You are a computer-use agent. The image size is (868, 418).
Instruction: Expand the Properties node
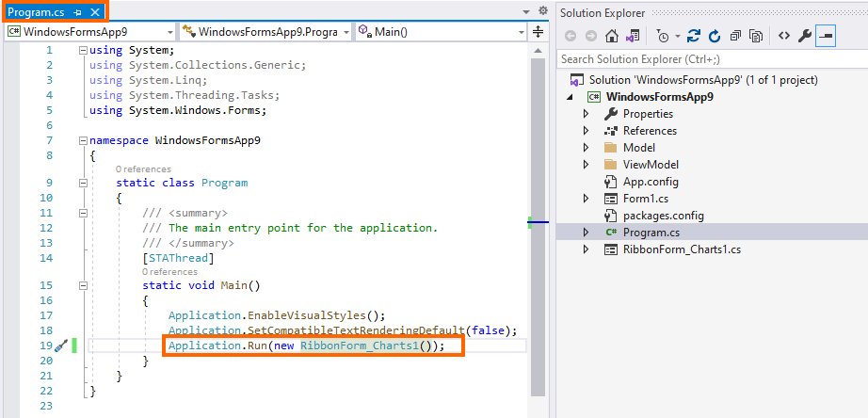587,114
